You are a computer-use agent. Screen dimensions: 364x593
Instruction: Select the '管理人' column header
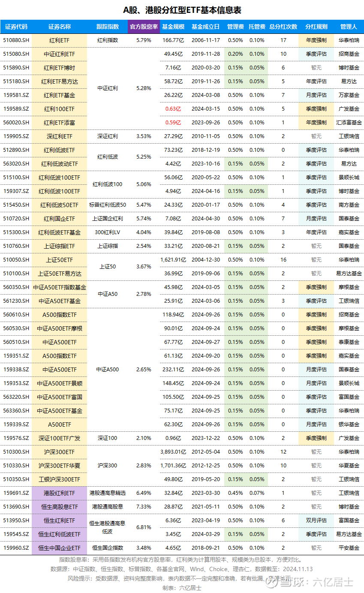349,27
